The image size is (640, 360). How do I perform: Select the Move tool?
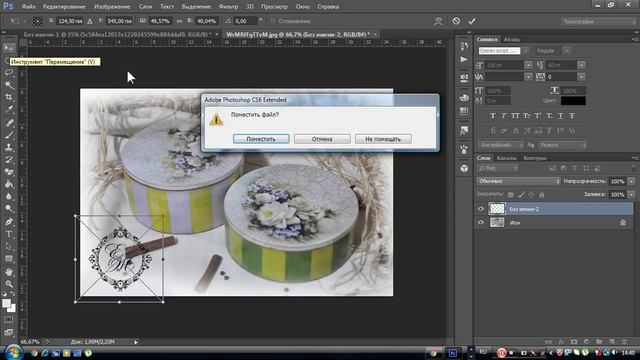(x=9, y=48)
